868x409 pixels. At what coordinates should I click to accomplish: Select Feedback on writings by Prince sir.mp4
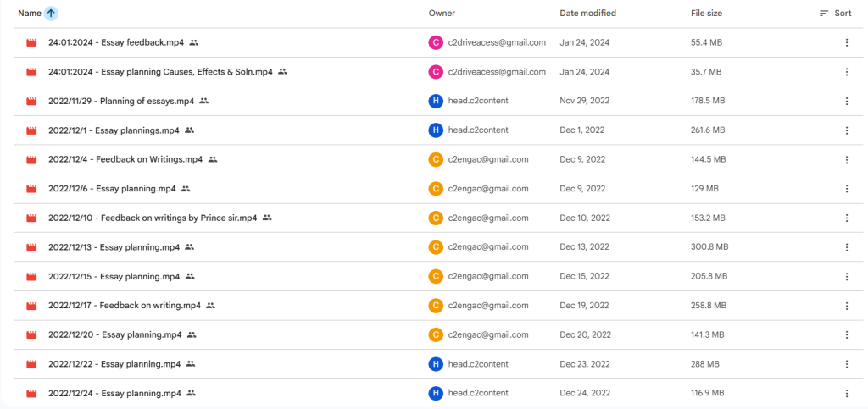click(x=153, y=218)
